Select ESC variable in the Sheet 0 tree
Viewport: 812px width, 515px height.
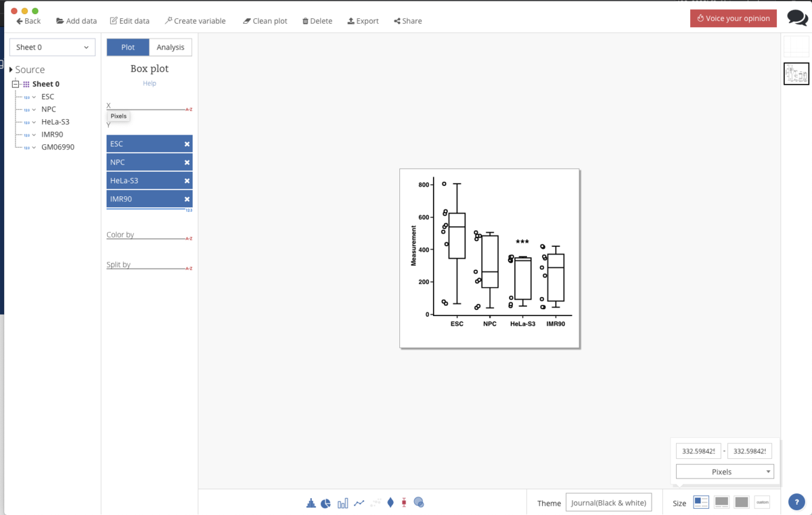point(47,97)
